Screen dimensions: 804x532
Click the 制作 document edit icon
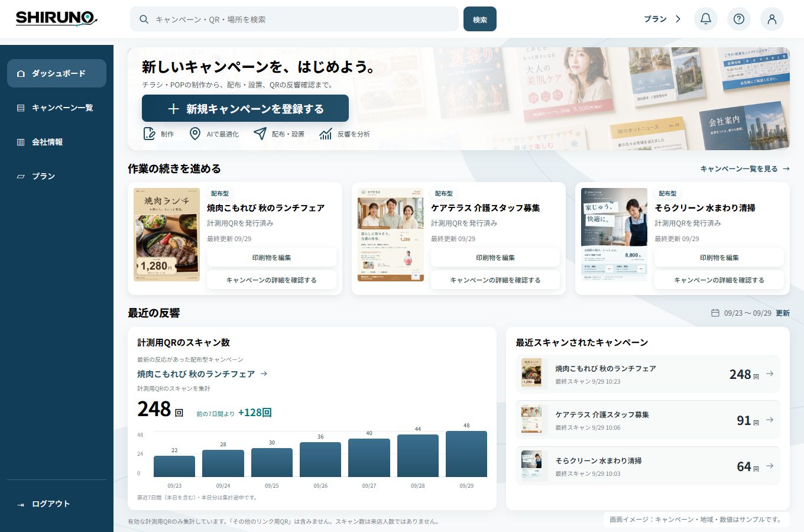150,134
